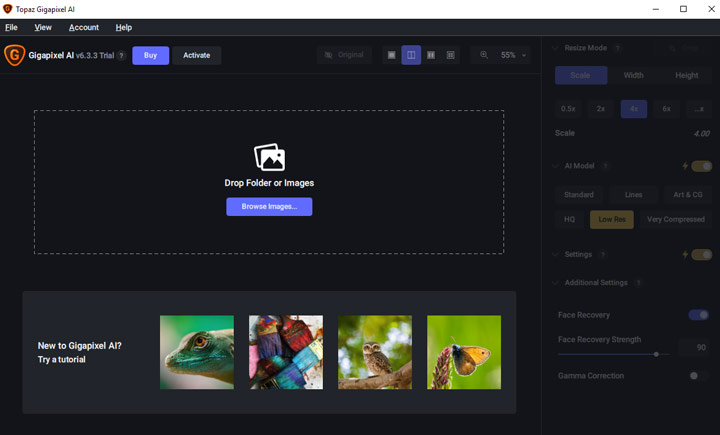
Task: Click the Settings auto lightning icon
Action: (x=685, y=254)
